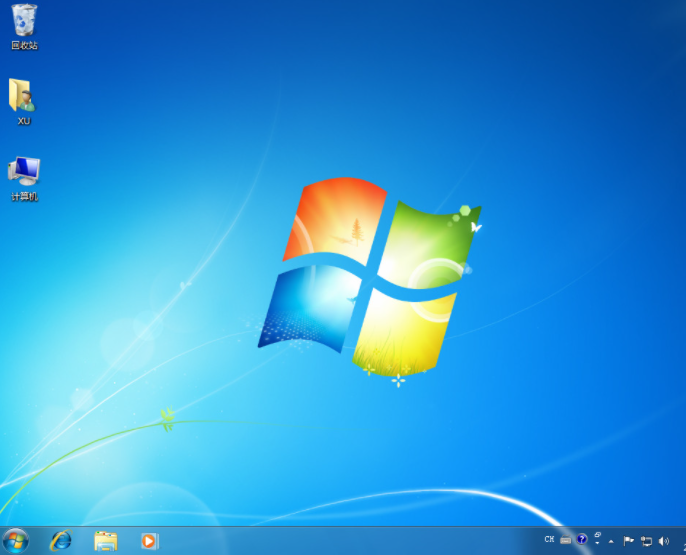
Task: Click the network connection tray icon
Action: pos(646,541)
